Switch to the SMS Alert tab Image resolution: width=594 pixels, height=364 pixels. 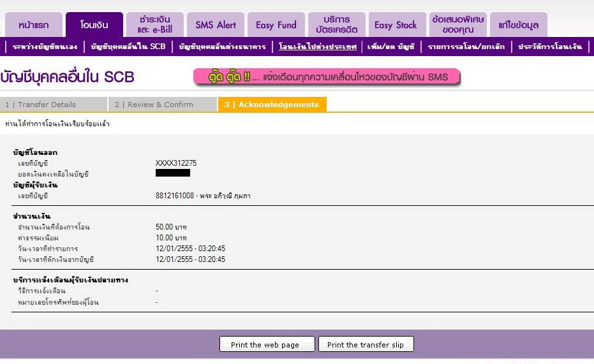[216, 25]
